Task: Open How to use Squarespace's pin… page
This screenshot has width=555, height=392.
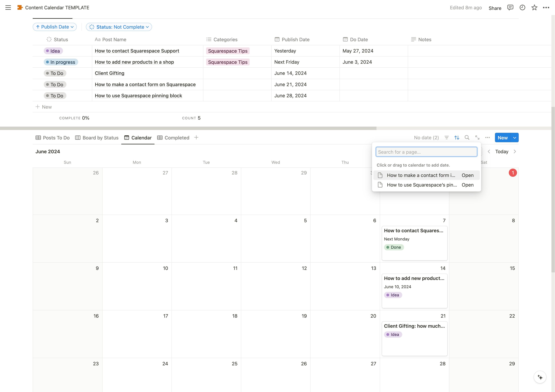Action: [467, 185]
